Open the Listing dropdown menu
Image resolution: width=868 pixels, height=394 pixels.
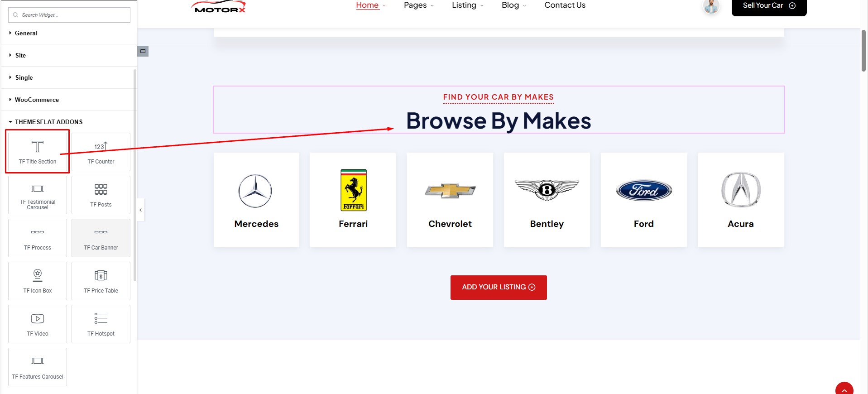pos(468,5)
